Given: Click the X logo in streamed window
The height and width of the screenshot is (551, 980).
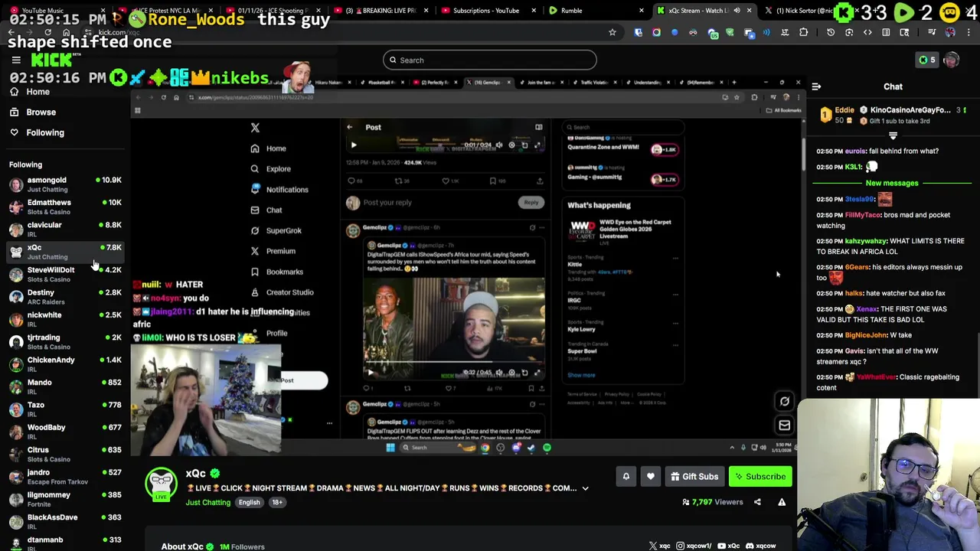Looking at the screenshot, I should (x=255, y=128).
